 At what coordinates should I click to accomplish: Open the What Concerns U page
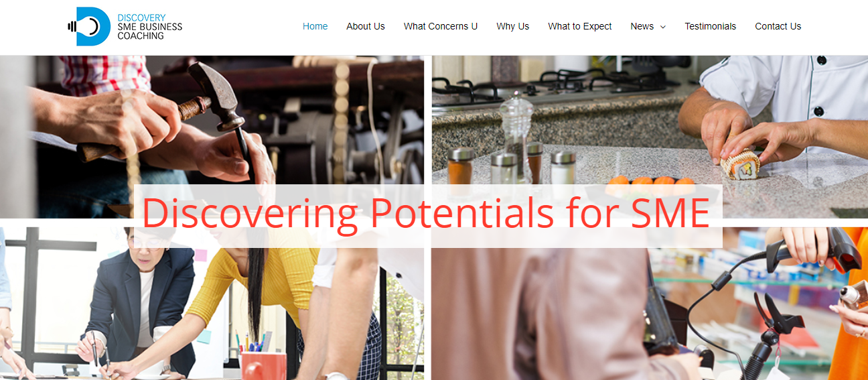[x=441, y=26]
